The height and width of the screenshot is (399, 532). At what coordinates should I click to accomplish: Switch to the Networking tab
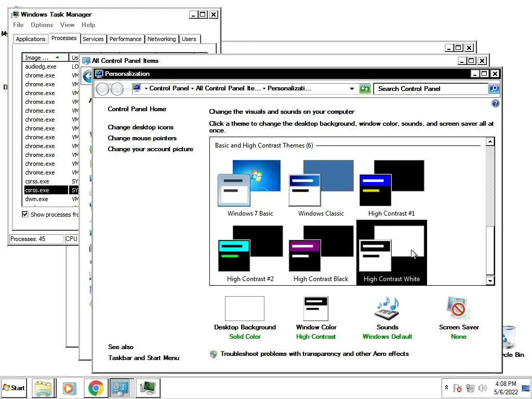162,39
